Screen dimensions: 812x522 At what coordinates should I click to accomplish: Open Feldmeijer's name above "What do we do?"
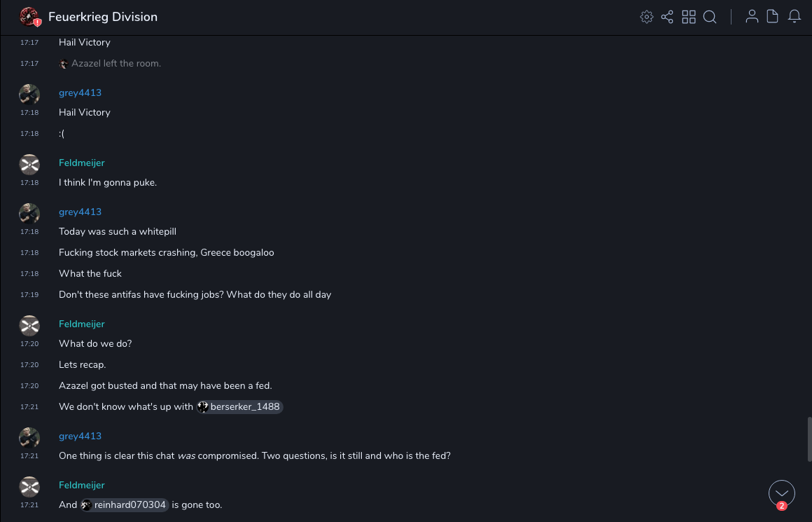click(x=82, y=324)
